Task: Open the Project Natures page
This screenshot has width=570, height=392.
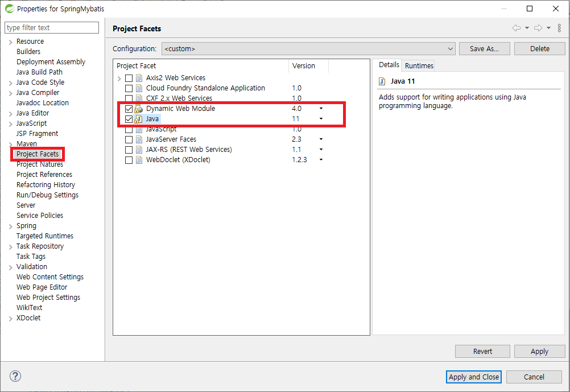Action: (40, 164)
